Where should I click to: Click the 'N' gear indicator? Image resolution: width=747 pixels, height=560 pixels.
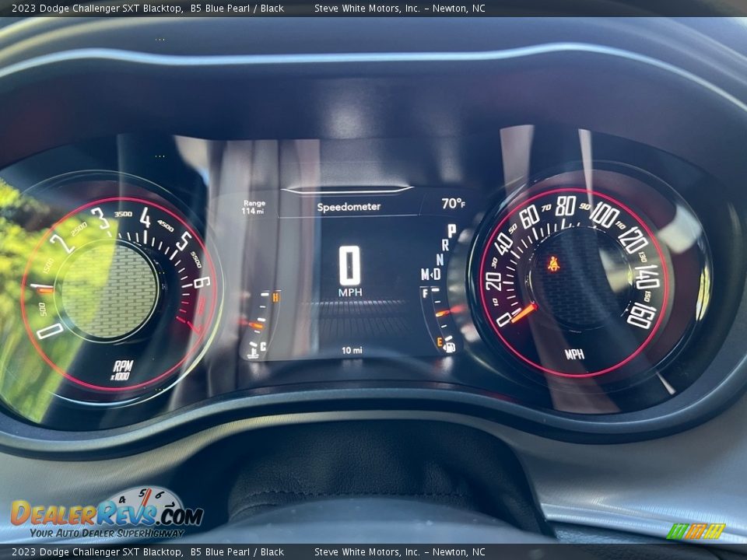pyautogui.click(x=440, y=260)
